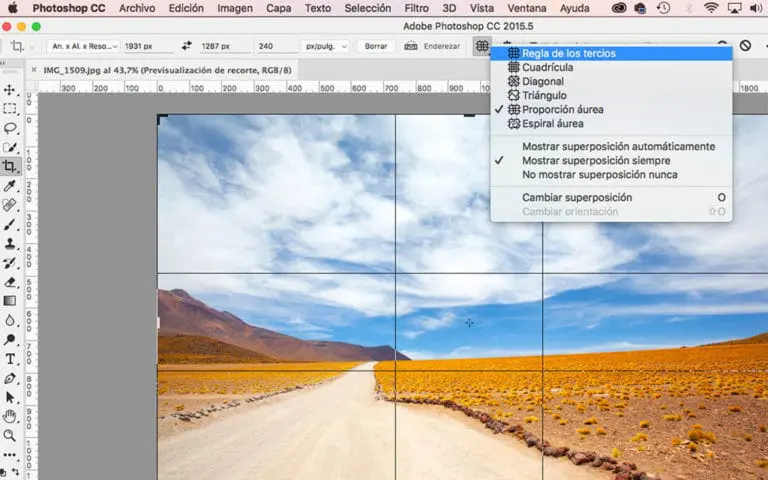
Task: Open the Vista menu
Action: 482,8
